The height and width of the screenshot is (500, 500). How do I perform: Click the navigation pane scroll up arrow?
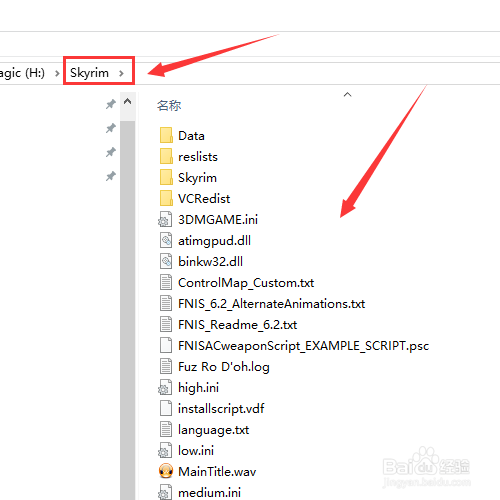click(x=127, y=101)
